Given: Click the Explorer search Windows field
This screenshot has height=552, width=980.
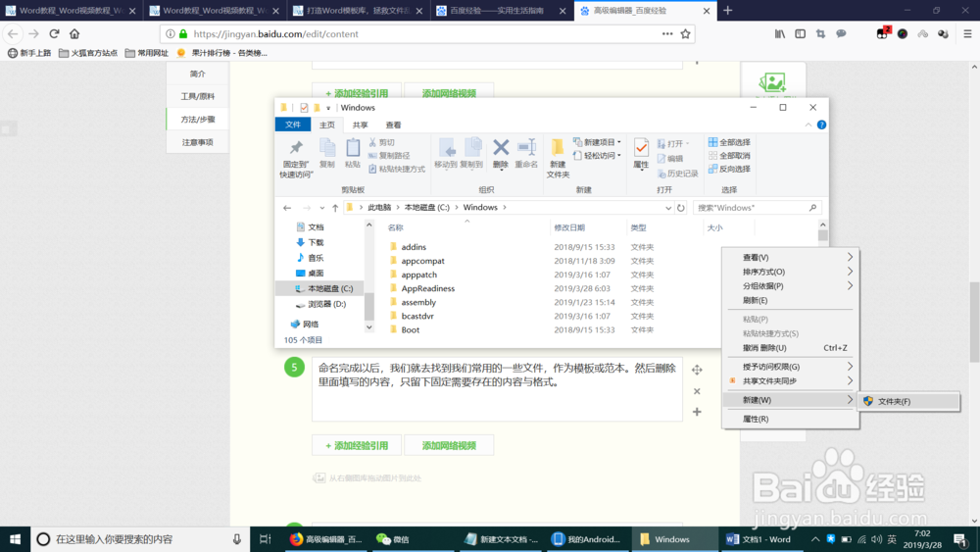Looking at the screenshot, I should tap(757, 208).
